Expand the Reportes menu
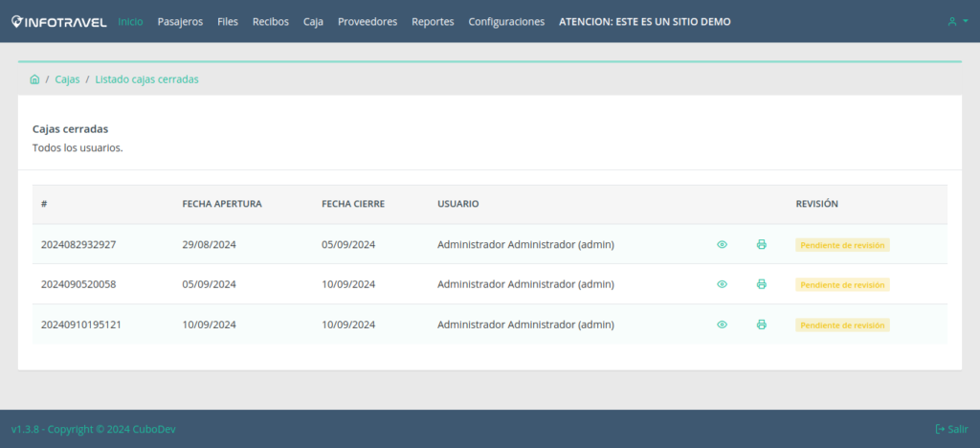 pos(433,21)
